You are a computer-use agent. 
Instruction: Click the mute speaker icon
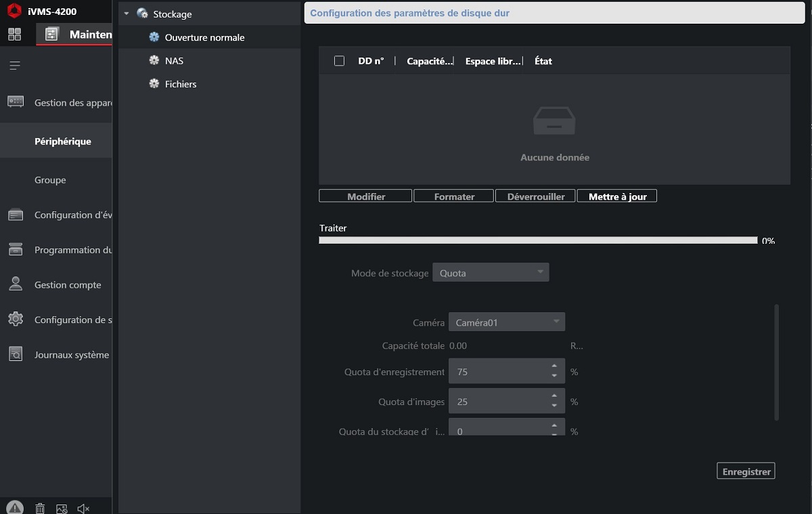pos(83,509)
